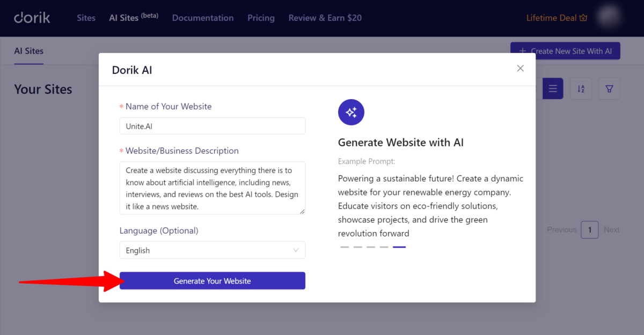Close the Dorik AI dialog
Image resolution: width=644 pixels, height=335 pixels.
[520, 68]
